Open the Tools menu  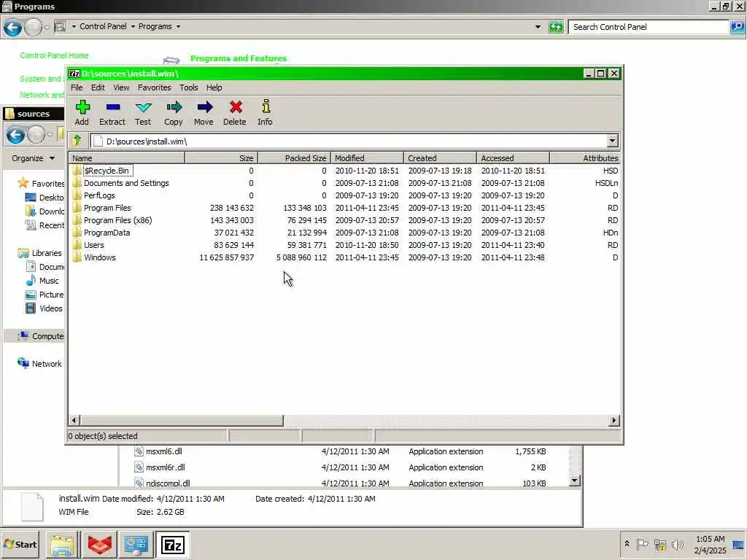coord(189,87)
